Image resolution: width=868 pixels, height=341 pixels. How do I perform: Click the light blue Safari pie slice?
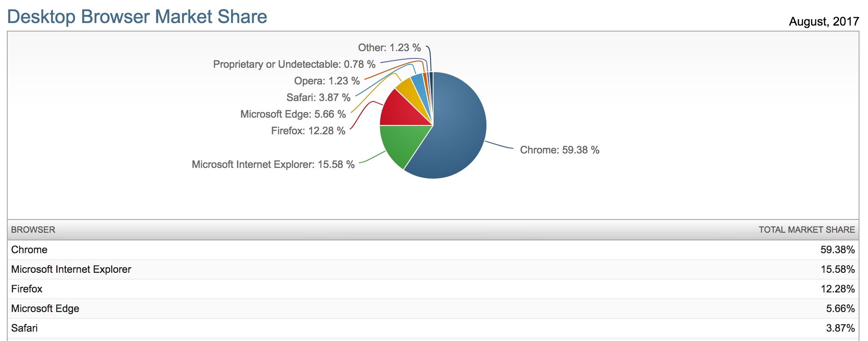tap(419, 85)
